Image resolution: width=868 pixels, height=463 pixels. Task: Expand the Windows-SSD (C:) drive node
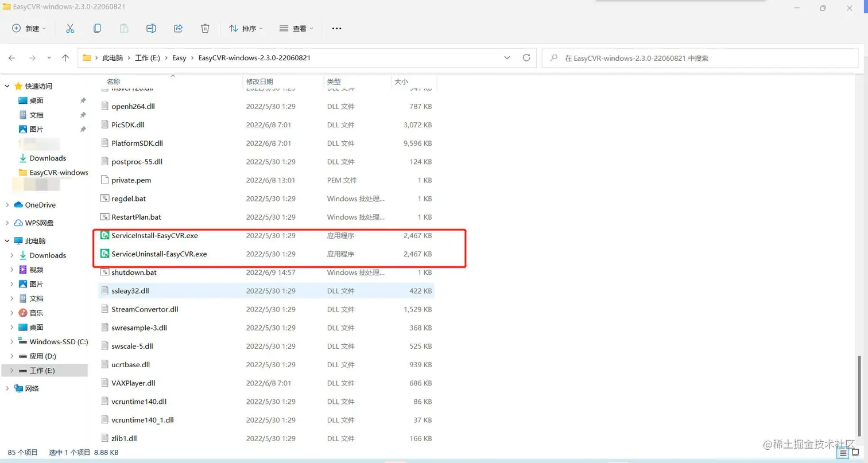pyautogui.click(x=13, y=341)
